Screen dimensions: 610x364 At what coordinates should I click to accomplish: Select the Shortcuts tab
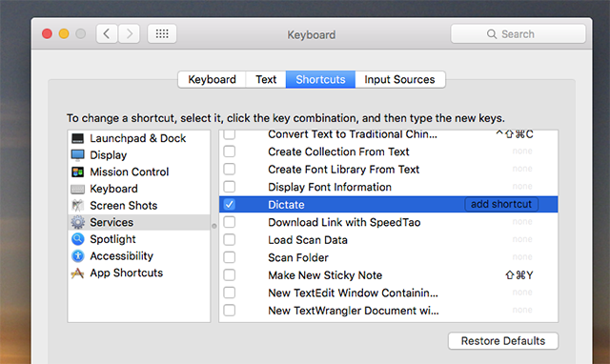(x=320, y=79)
